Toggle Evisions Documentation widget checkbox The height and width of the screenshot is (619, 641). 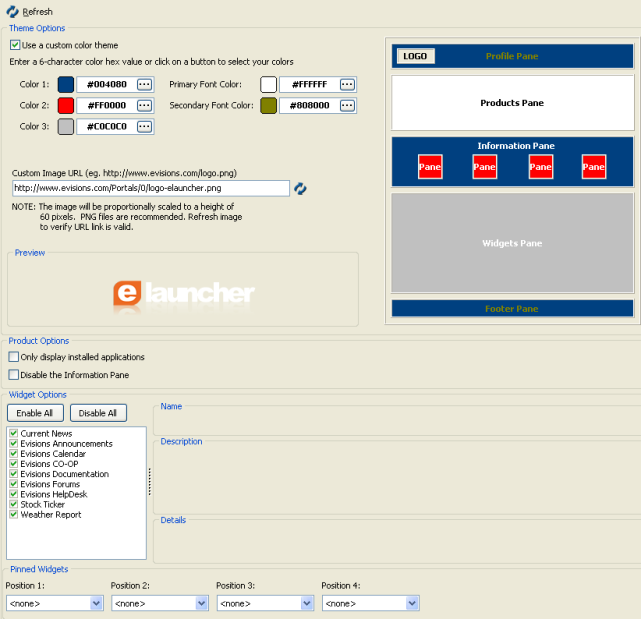(x=13, y=474)
